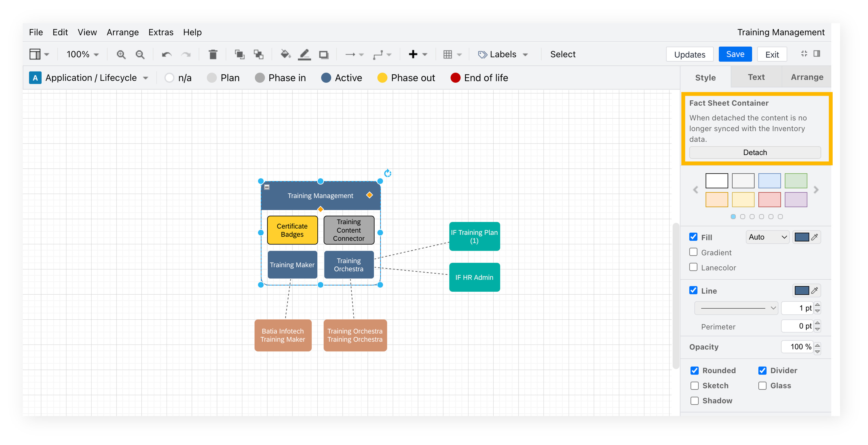
Task: Open the Labels dropdown arrow
Action: pos(525,55)
